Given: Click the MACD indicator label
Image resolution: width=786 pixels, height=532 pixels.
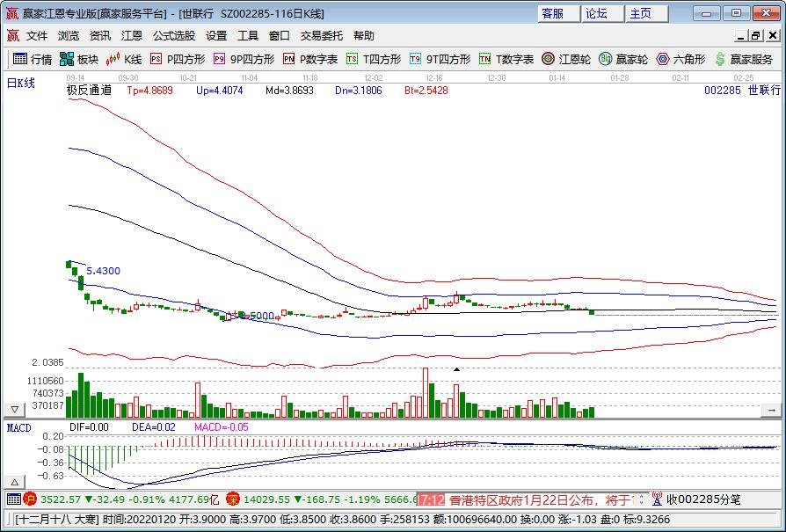Looking at the screenshot, I should pyautogui.click(x=18, y=427).
